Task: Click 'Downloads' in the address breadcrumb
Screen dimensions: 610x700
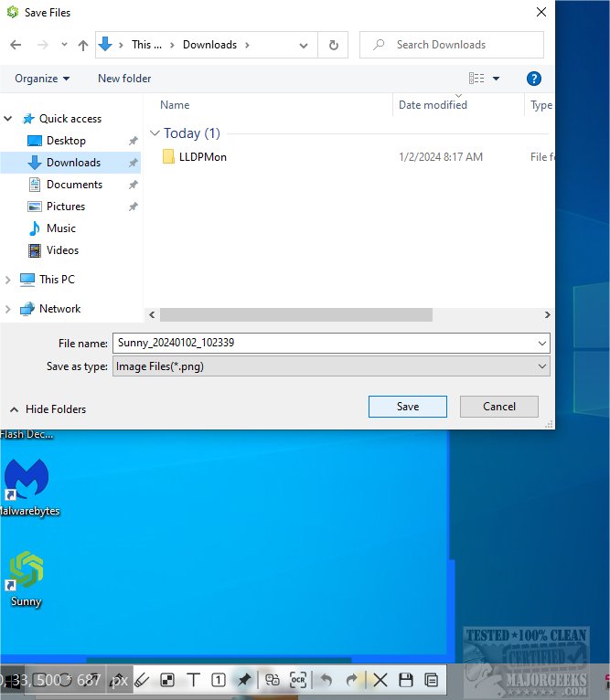Action: (x=209, y=45)
